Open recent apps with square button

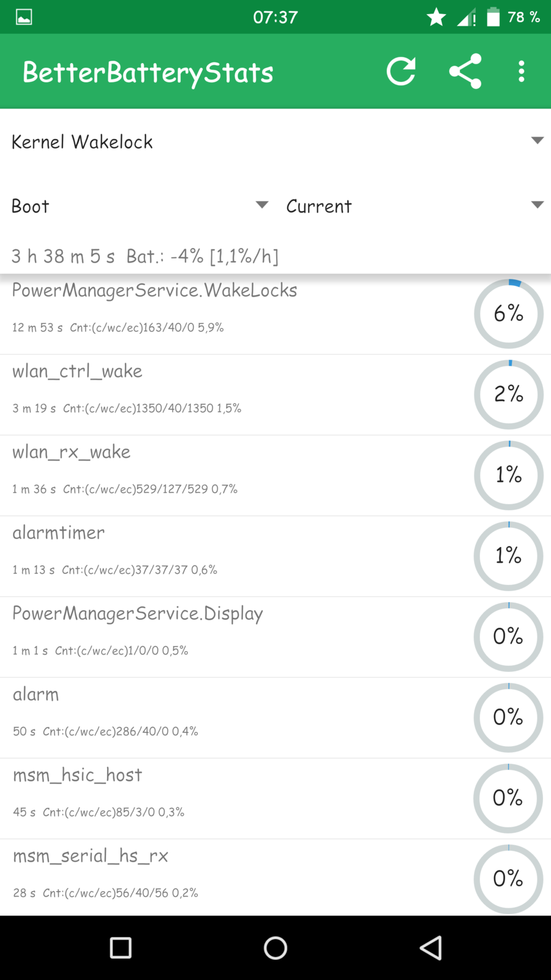click(121, 948)
